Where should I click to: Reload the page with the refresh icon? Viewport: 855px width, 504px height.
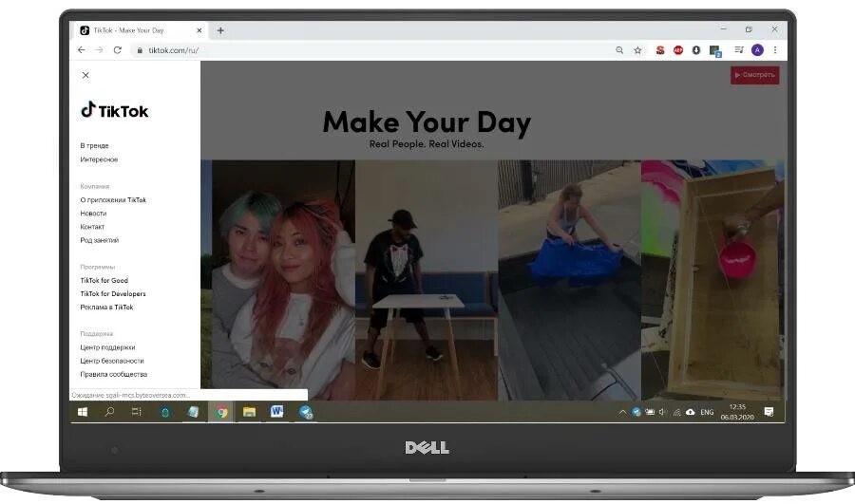pos(117,50)
